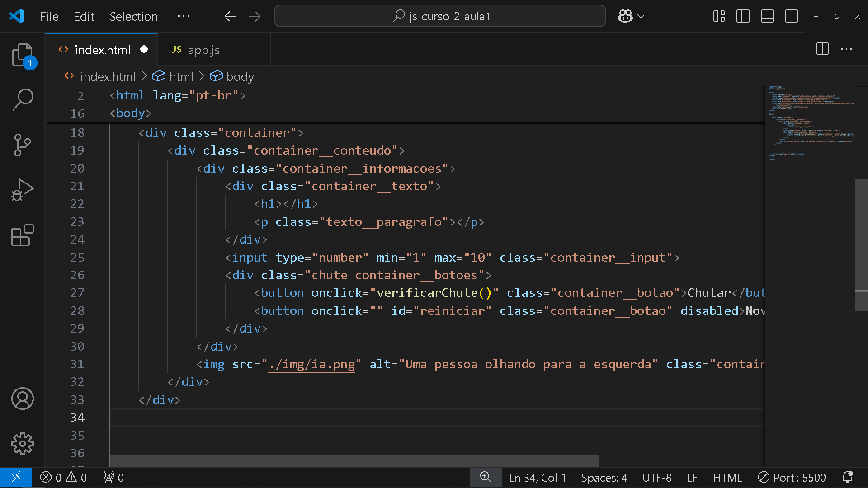Open notifications bell

tap(848, 478)
